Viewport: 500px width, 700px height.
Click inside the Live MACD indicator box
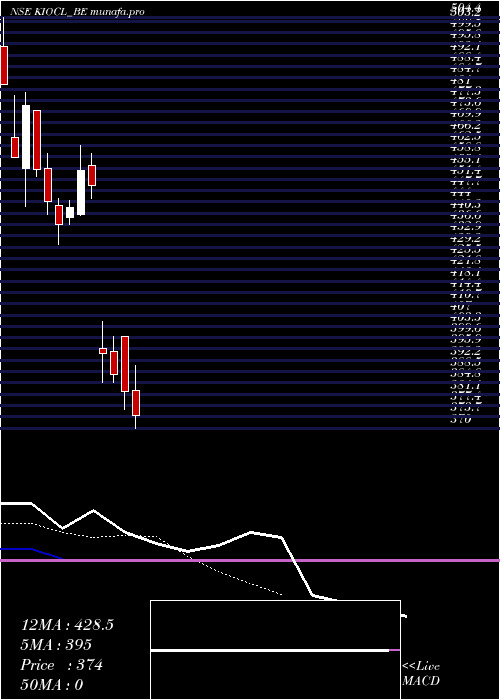[275, 650]
